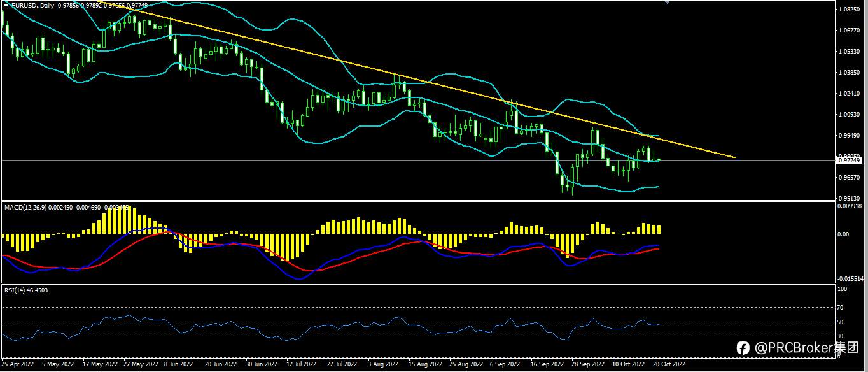The height and width of the screenshot is (372, 868).
Task: Click the 10 Oct 2022 date label
Action: pyautogui.click(x=628, y=365)
